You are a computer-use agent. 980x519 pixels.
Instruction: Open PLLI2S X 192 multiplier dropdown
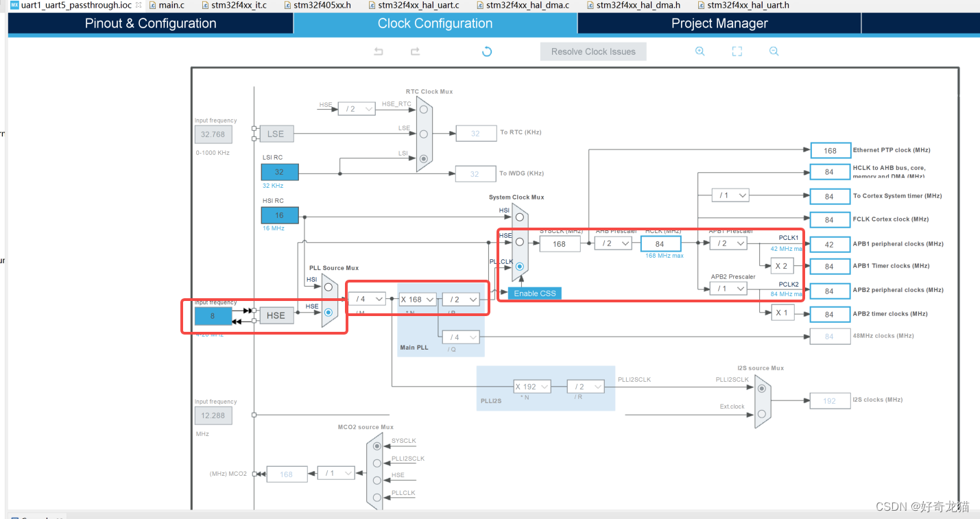532,387
